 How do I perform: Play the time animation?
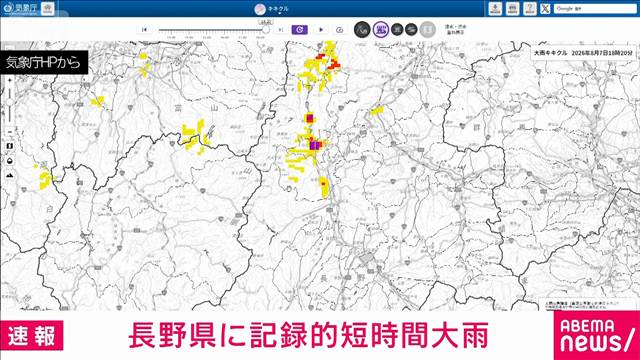pyautogui.click(x=321, y=30)
